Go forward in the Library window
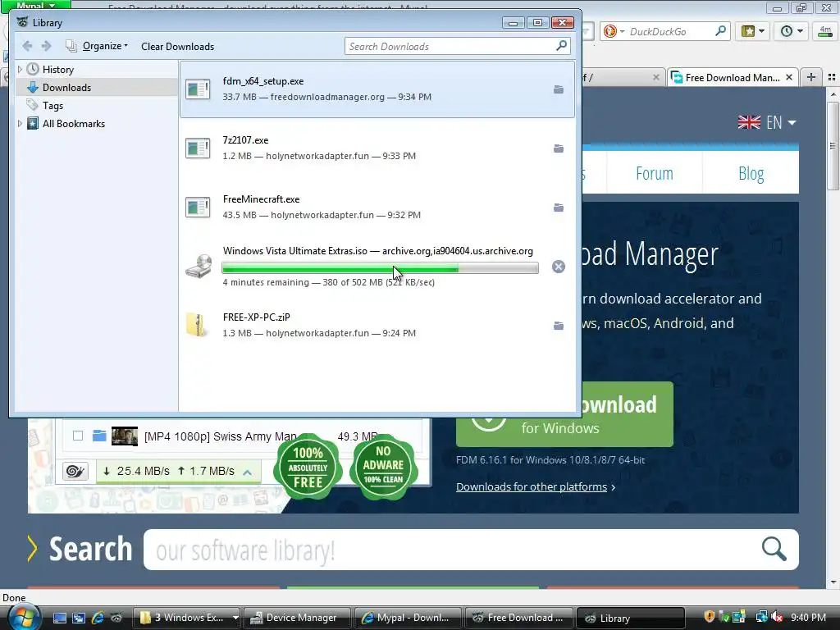Screen dimensions: 840x630 (x=47, y=46)
